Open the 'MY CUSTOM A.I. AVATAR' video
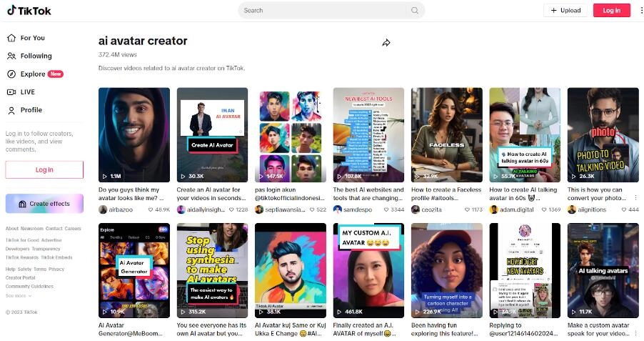This screenshot has width=644, height=341. (368, 270)
